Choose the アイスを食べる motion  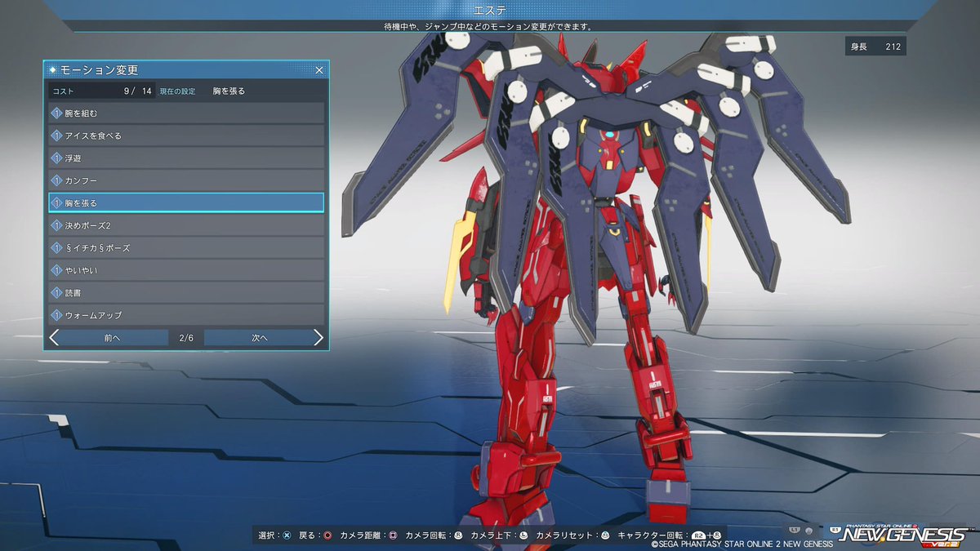point(186,136)
